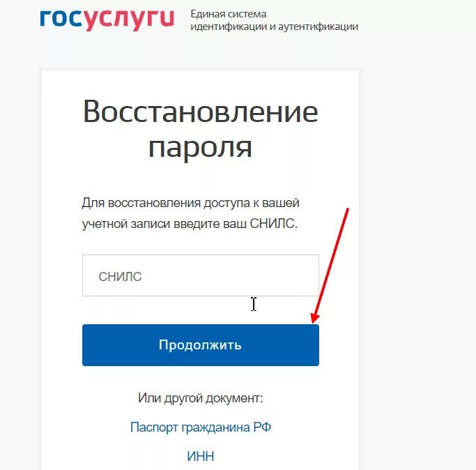
Task: Focus the СНИЛС placeholder text
Action: [120, 276]
